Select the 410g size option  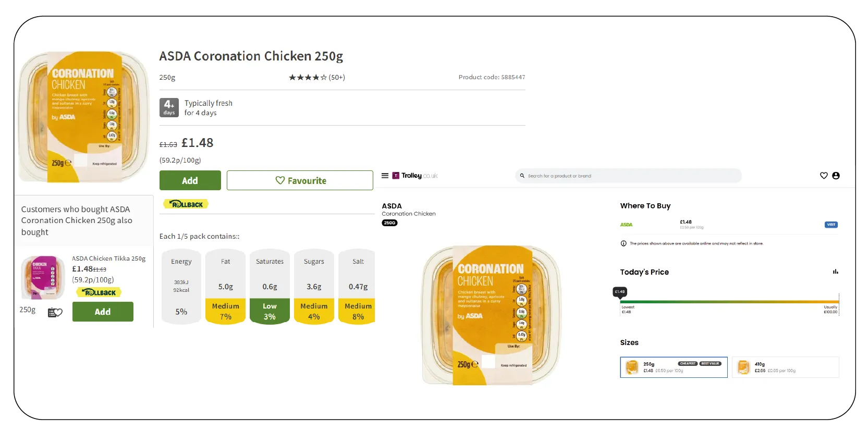[x=786, y=367]
